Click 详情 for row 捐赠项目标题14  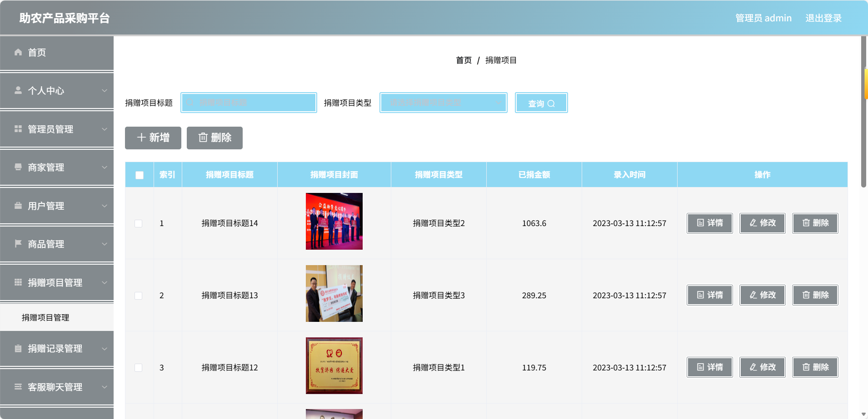(710, 223)
